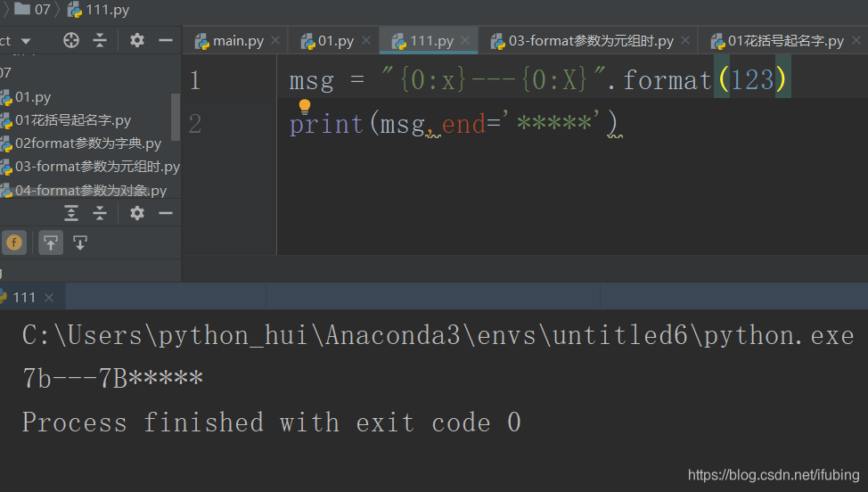
Task: Click output text 7b---7B*****
Action: click(113, 379)
